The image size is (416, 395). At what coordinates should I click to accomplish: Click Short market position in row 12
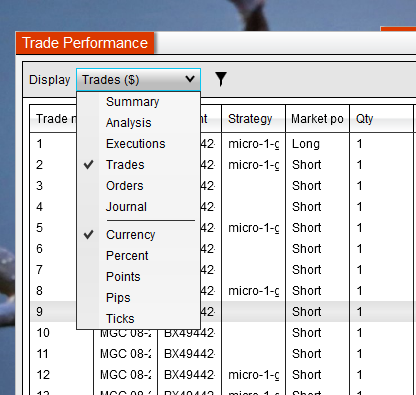click(x=307, y=375)
